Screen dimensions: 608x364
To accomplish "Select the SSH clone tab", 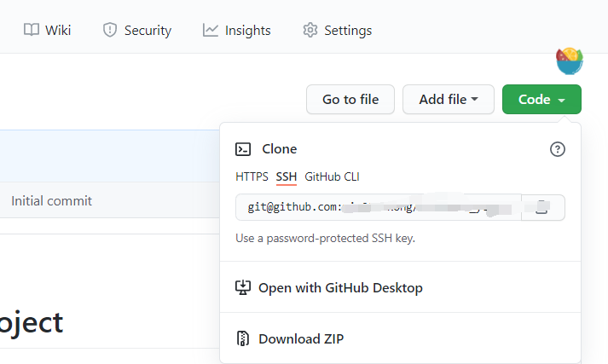I will (287, 176).
